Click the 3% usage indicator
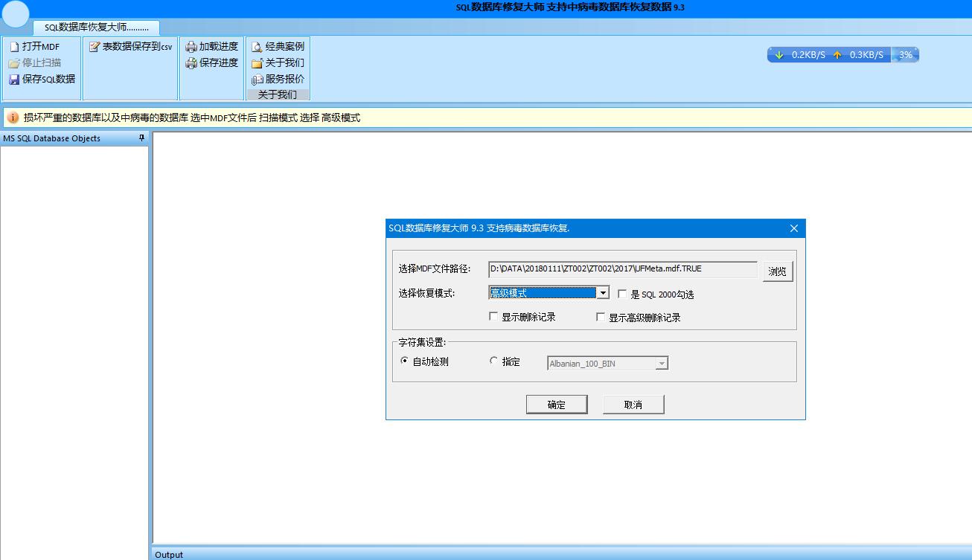 point(906,55)
